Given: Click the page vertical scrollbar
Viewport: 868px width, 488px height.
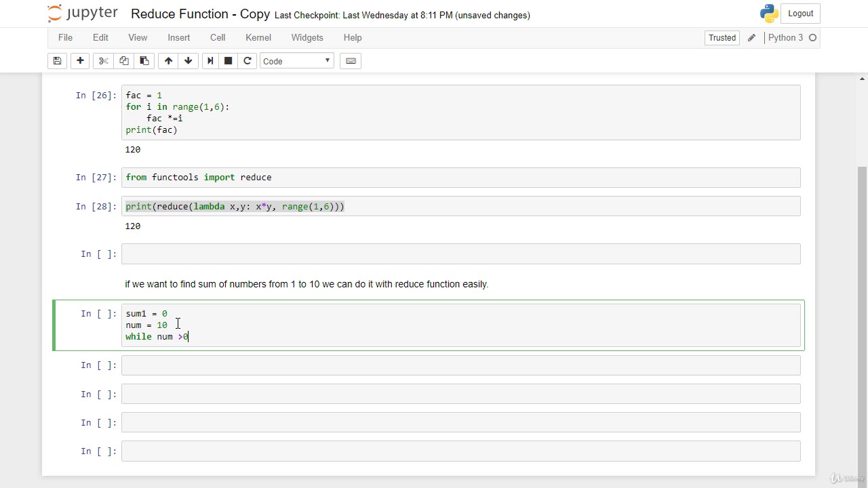Looking at the screenshot, I should pyautogui.click(x=862, y=271).
